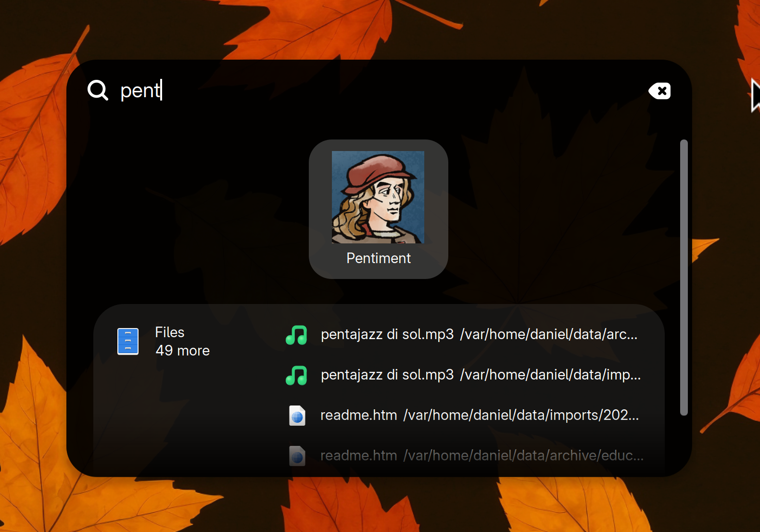The image size is (760, 532).
Task: Open pentajazz di sol.mp3 in /data/arc... path
Action: pyautogui.click(x=464, y=334)
